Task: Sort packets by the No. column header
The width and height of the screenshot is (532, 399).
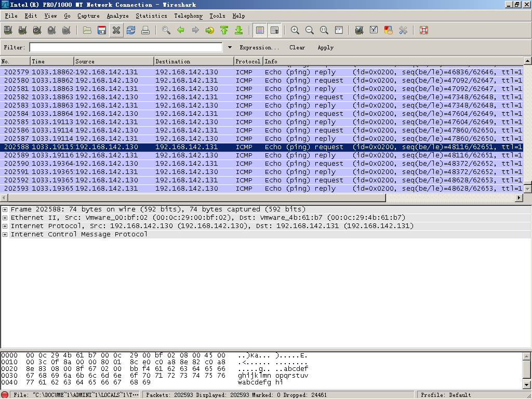Action: pyautogui.click(x=15, y=61)
